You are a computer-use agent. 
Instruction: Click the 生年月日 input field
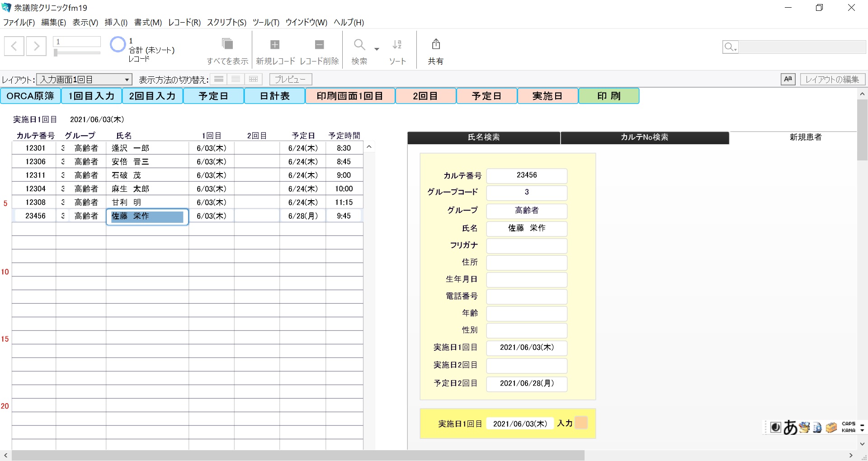point(527,279)
